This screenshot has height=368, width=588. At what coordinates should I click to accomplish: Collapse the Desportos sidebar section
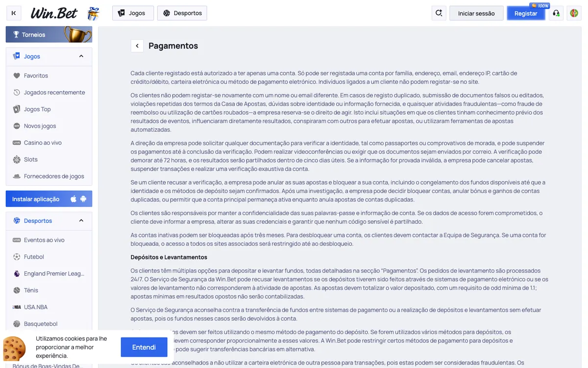click(81, 221)
